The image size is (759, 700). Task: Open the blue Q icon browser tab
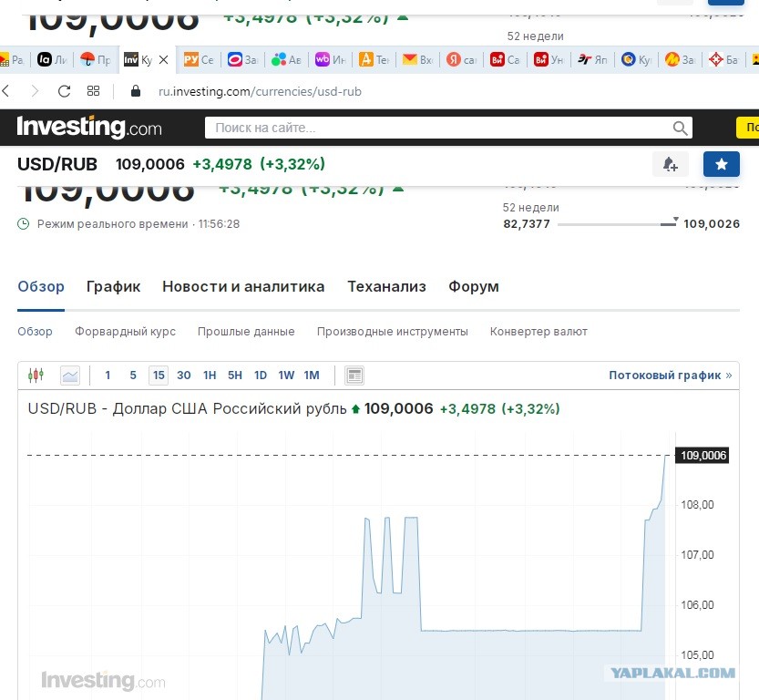[x=637, y=59]
